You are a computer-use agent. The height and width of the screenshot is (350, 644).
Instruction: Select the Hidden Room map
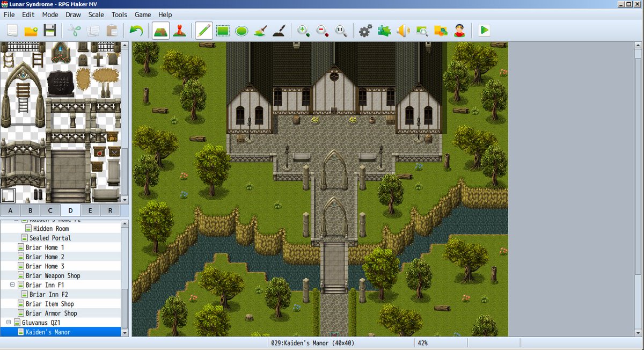tap(50, 229)
